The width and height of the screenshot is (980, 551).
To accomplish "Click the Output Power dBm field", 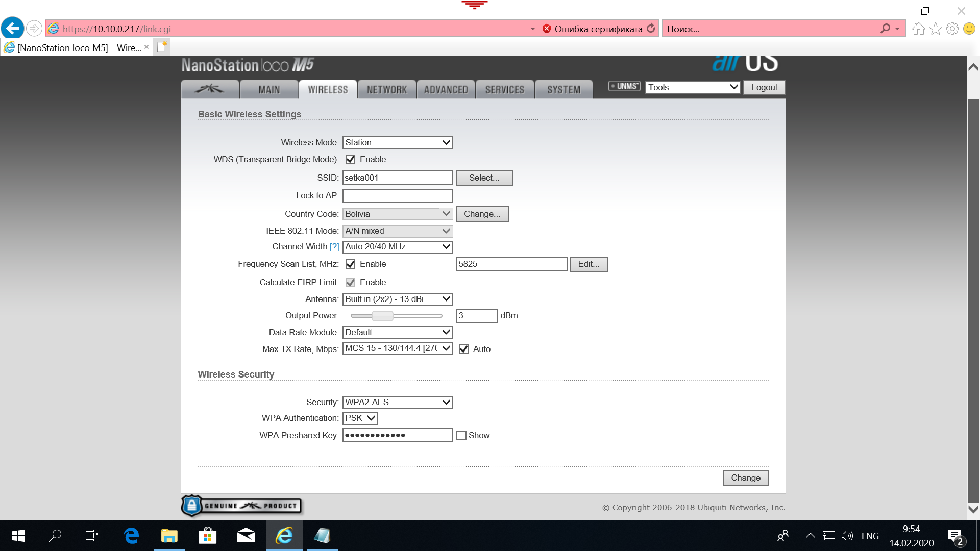I will (x=477, y=316).
